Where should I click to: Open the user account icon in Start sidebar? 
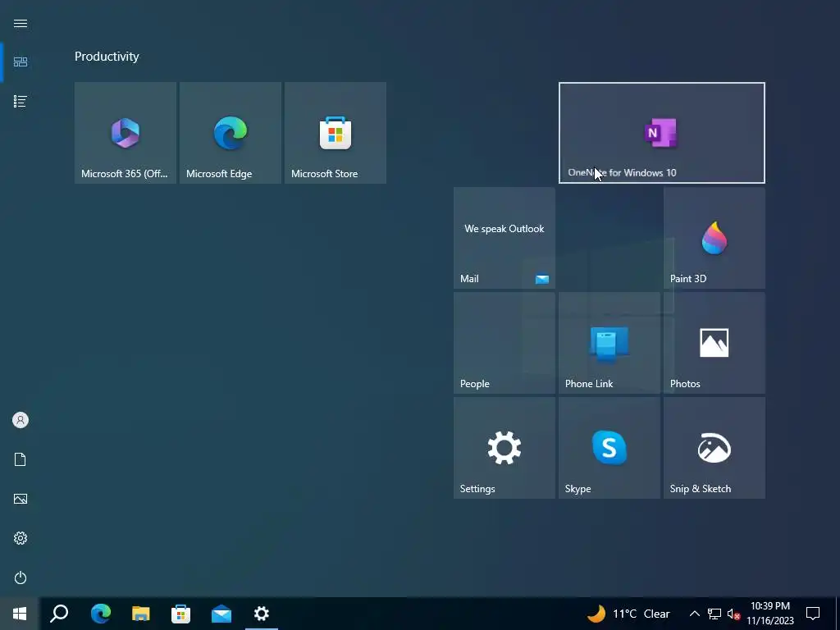[21, 420]
